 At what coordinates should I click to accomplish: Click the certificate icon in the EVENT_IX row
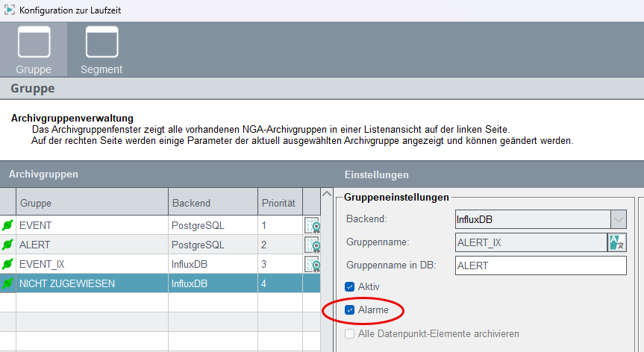pos(312,264)
